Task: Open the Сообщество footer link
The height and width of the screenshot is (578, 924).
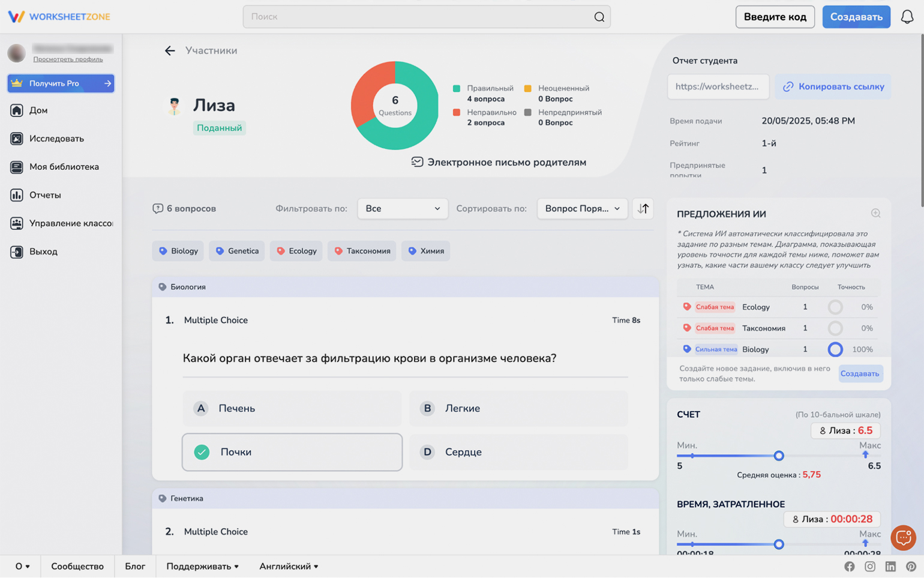Action: [x=77, y=567]
